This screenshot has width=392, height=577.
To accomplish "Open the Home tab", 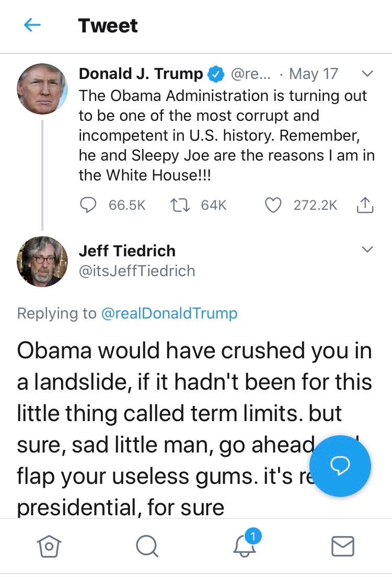I will pyautogui.click(x=48, y=547).
